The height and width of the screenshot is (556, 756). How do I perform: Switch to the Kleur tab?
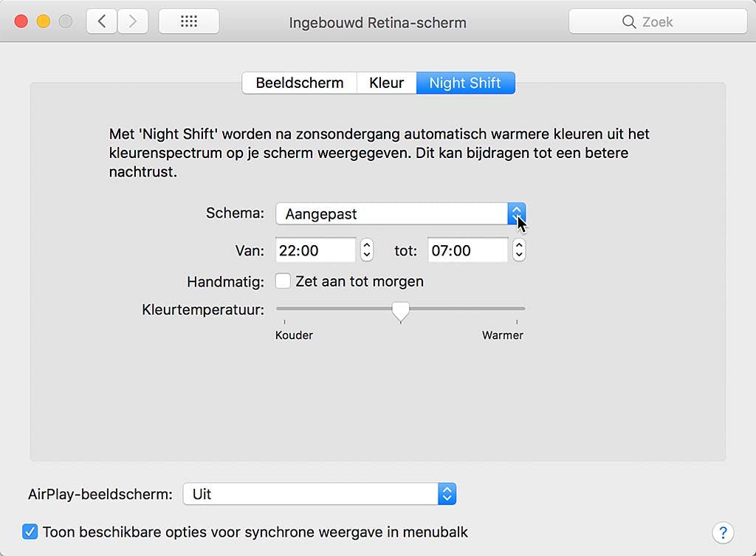tap(387, 83)
